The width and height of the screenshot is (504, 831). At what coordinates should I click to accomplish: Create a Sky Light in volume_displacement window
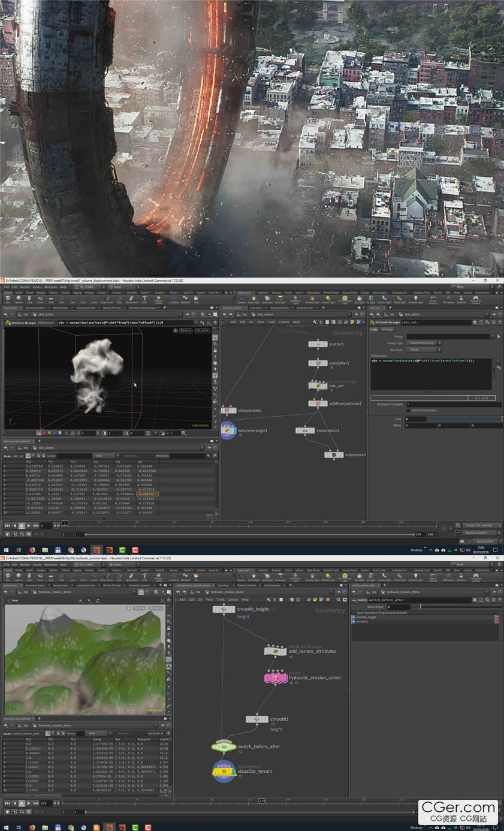click(360, 299)
